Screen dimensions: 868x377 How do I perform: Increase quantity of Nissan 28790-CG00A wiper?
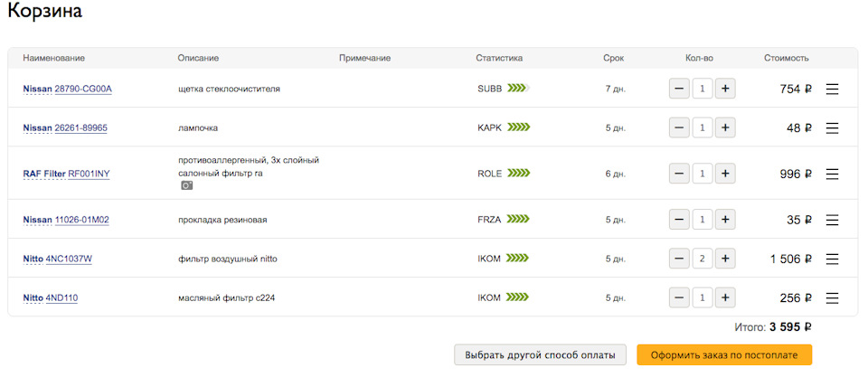[725, 89]
